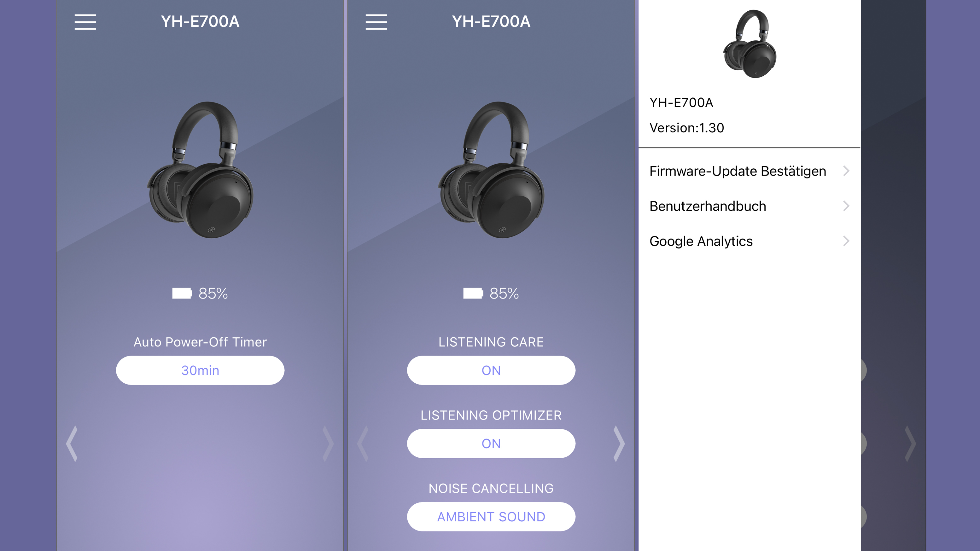Tap headphone thumbnail in side menu

tap(750, 44)
